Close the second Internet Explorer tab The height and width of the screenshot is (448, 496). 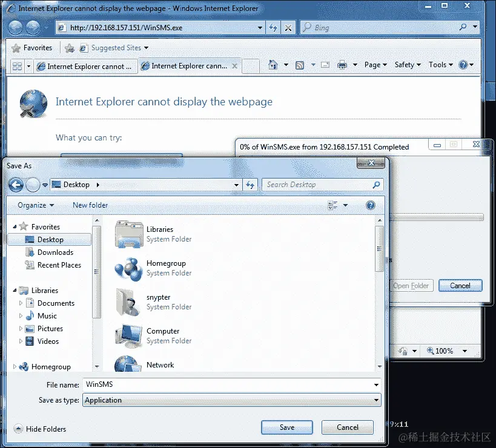coord(234,66)
